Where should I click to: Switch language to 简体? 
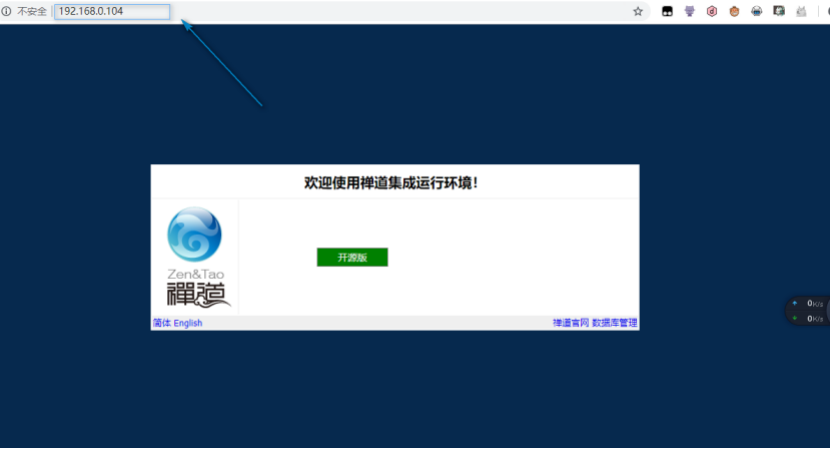tap(162, 323)
